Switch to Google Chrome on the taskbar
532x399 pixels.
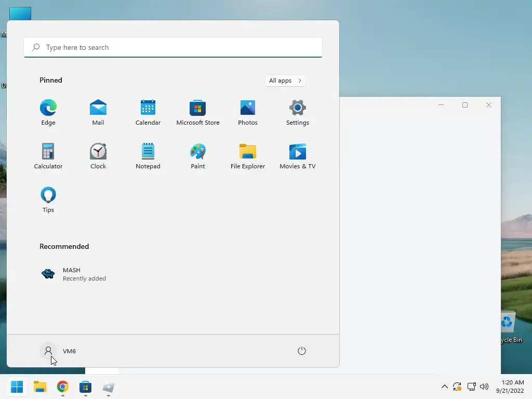coord(63,387)
